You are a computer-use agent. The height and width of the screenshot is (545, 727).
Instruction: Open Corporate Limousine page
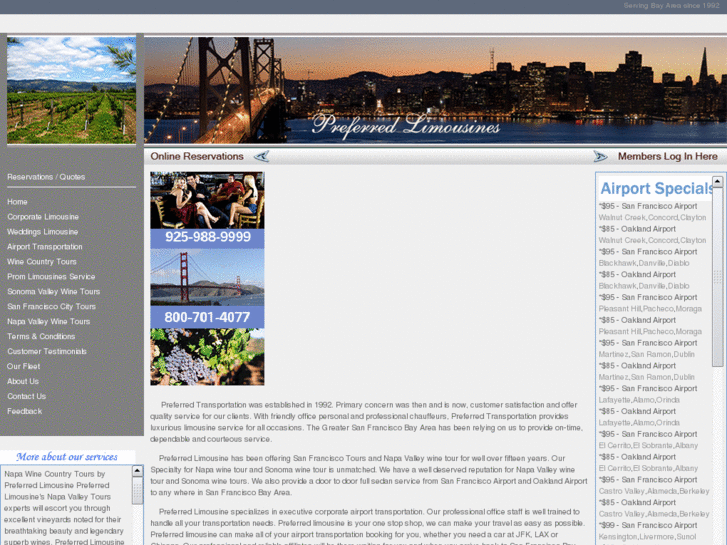43,217
